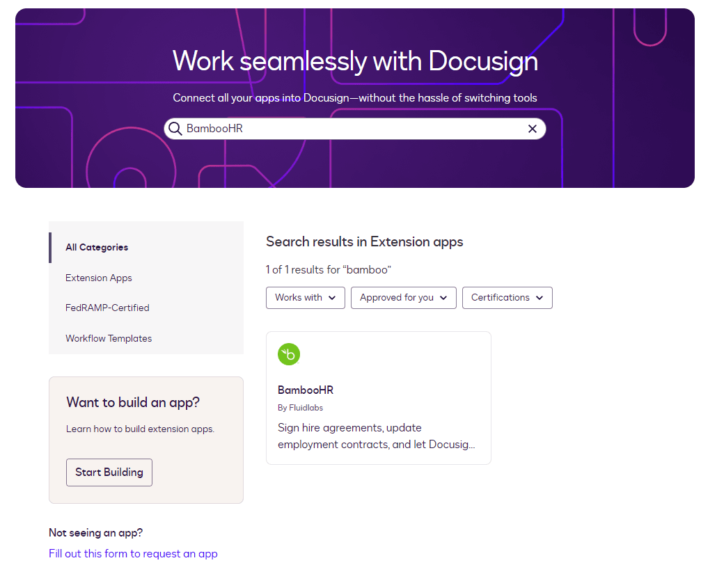The image size is (717, 588).
Task: Click the By Fluidlabs publisher text
Action: pos(300,408)
